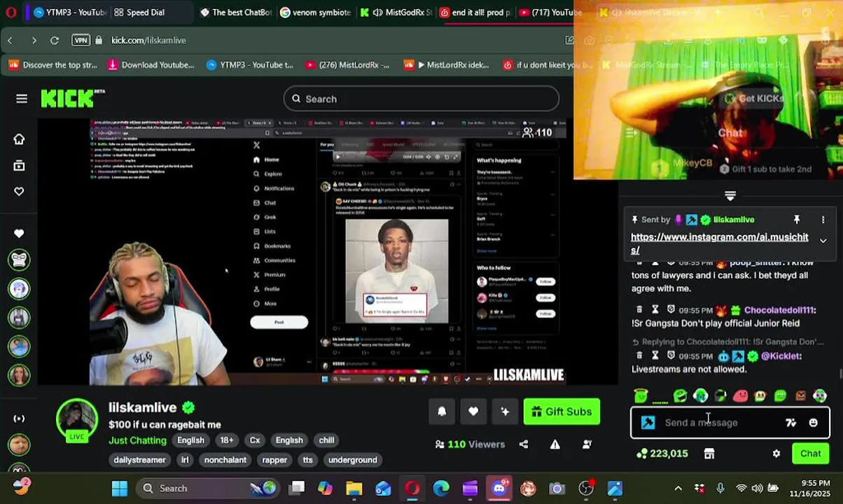This screenshot has width=843, height=504.
Task: Open the Browse icon in Kick sidebar
Action: coord(19,166)
